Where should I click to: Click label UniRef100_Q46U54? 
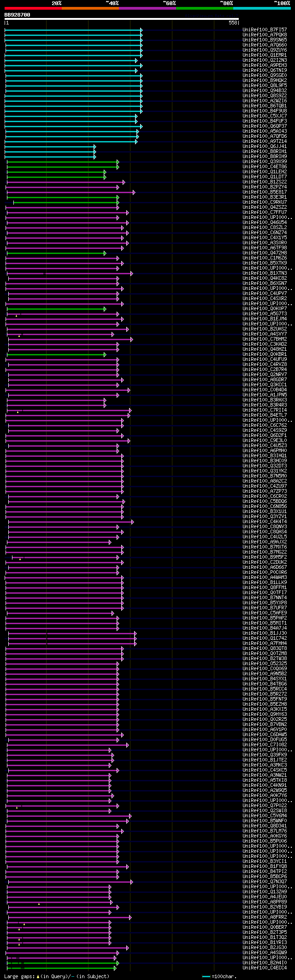pos(265,222)
